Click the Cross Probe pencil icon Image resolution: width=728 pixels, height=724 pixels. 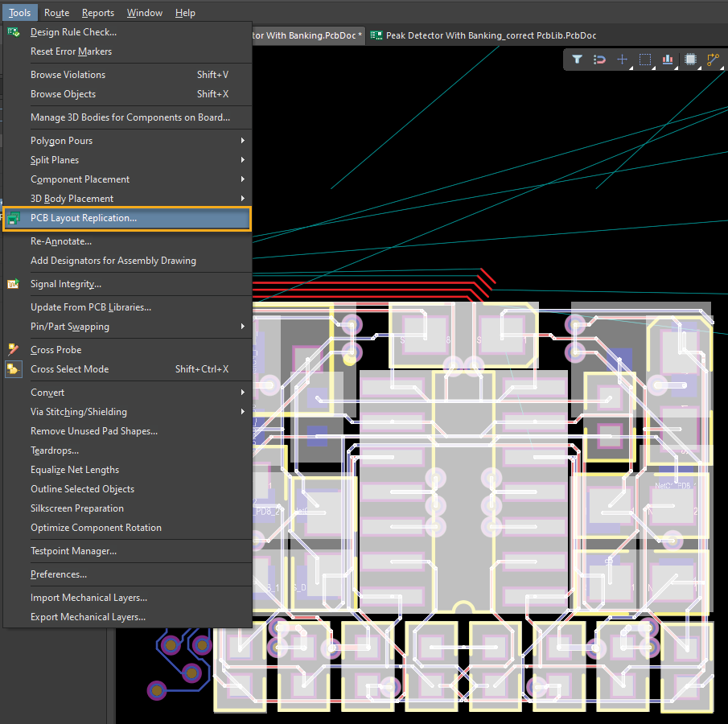pyautogui.click(x=11, y=349)
